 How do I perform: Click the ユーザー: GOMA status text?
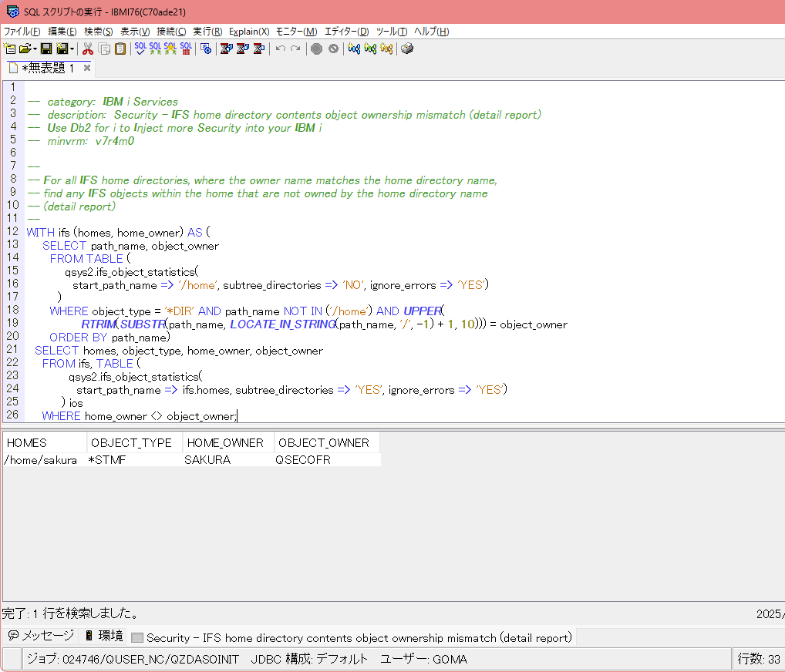tap(423, 659)
